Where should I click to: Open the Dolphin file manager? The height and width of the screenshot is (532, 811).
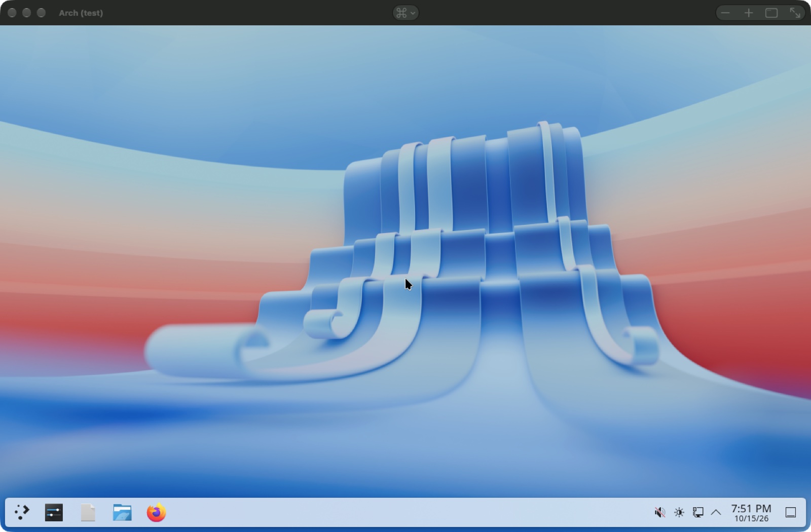[x=122, y=512]
